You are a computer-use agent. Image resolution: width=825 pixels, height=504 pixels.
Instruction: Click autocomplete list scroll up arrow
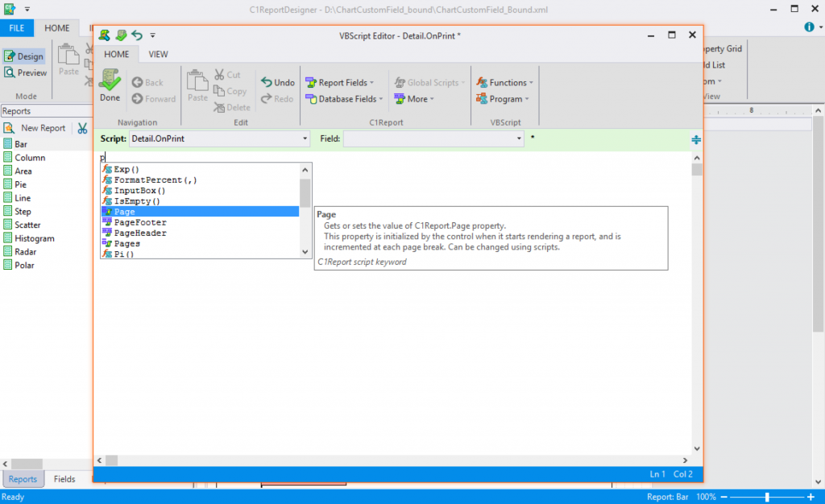pos(305,170)
